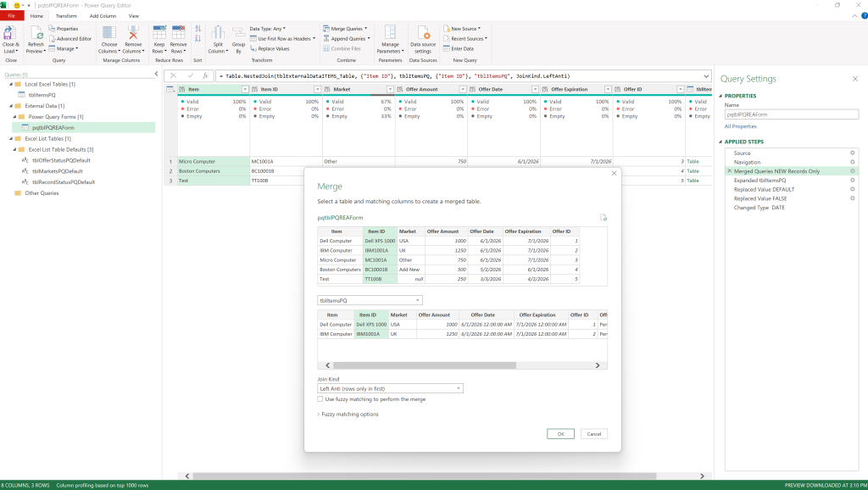Click OK in the Merge dialog
The image size is (868, 490).
[560, 434]
